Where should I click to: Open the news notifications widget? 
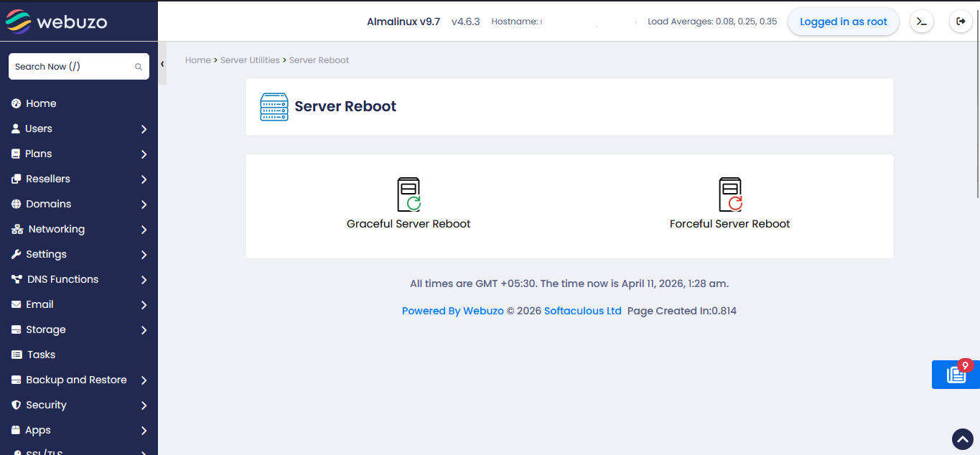pos(956,375)
